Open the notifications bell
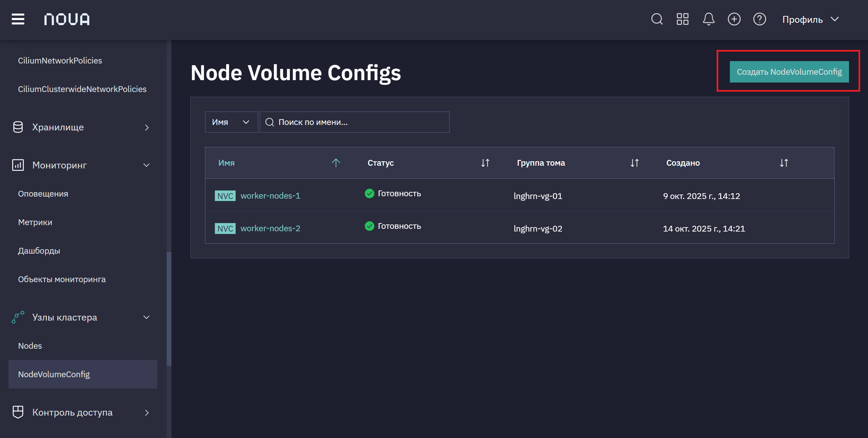The height and width of the screenshot is (438, 868). (708, 19)
